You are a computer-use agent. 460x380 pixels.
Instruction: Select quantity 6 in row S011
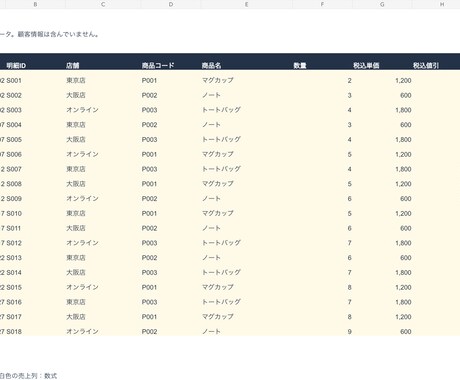[349, 228]
